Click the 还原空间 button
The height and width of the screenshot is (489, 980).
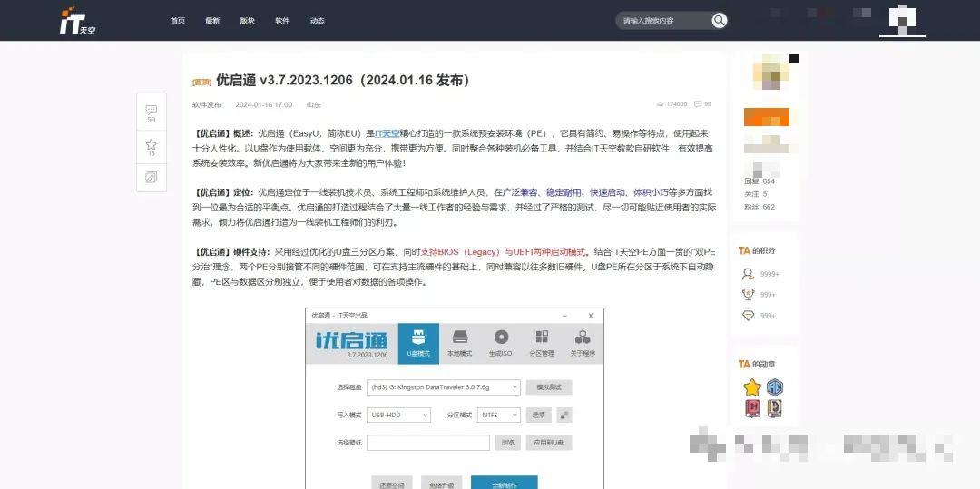(392, 484)
